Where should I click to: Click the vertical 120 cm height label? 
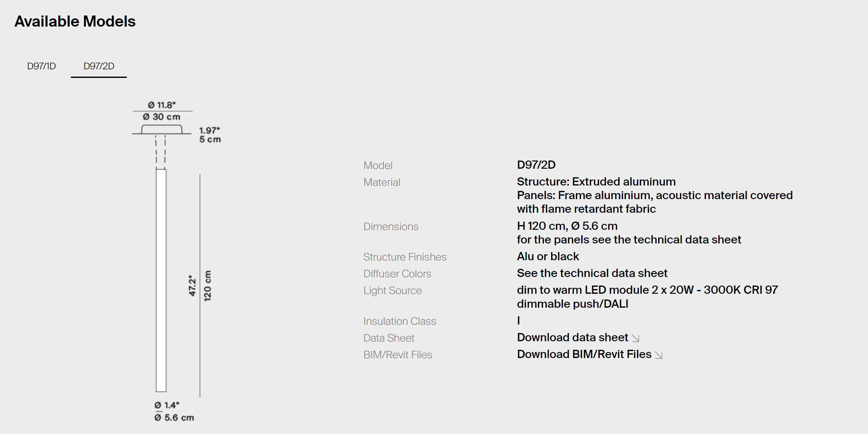tap(208, 286)
